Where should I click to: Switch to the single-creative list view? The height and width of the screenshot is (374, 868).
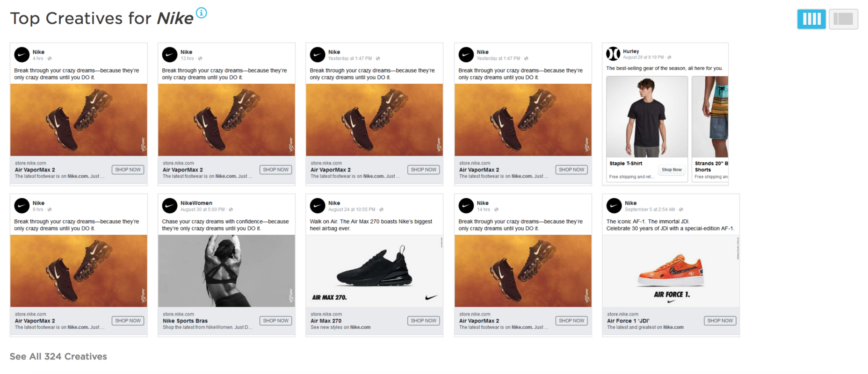tap(843, 19)
